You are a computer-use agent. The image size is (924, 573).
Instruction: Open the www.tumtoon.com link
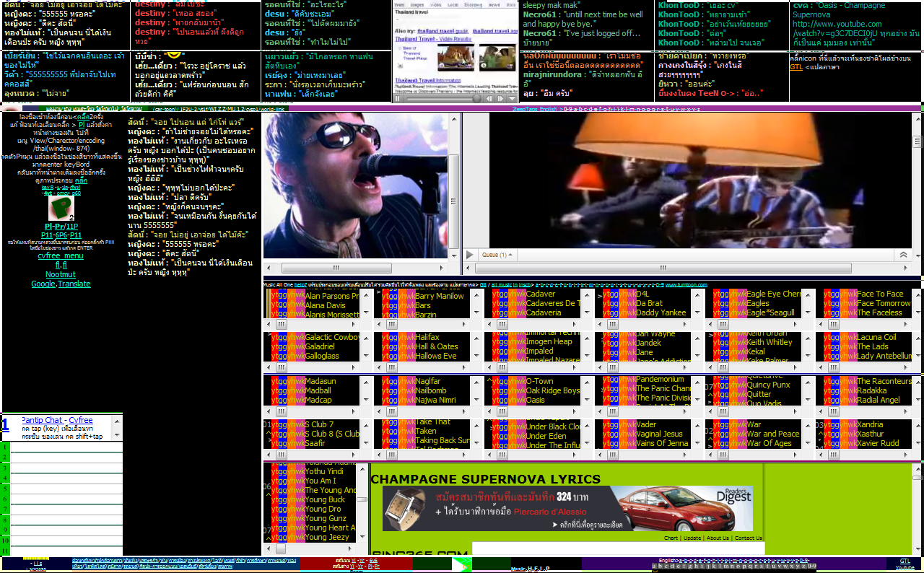click(687, 285)
